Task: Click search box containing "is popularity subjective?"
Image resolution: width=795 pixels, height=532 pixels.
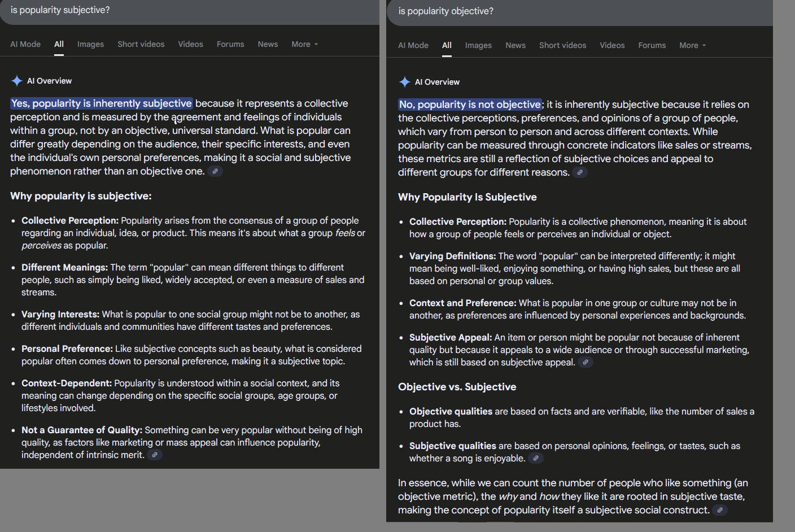Action: click(x=190, y=11)
